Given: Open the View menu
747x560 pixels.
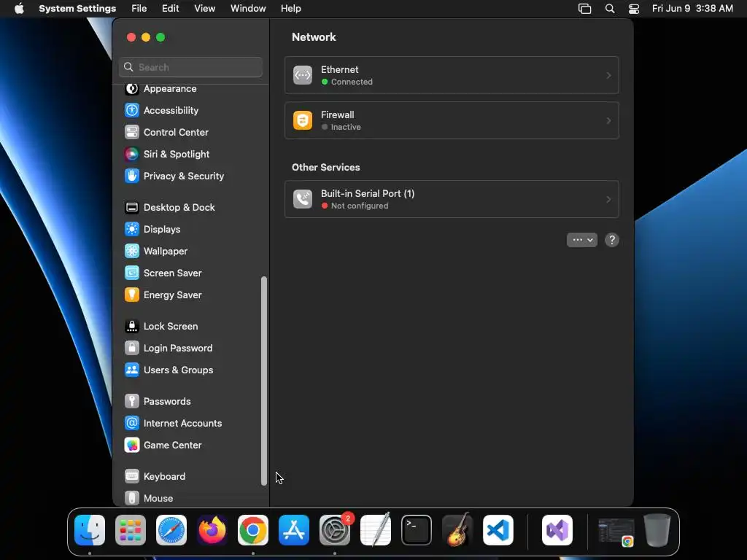Looking at the screenshot, I should [204, 9].
